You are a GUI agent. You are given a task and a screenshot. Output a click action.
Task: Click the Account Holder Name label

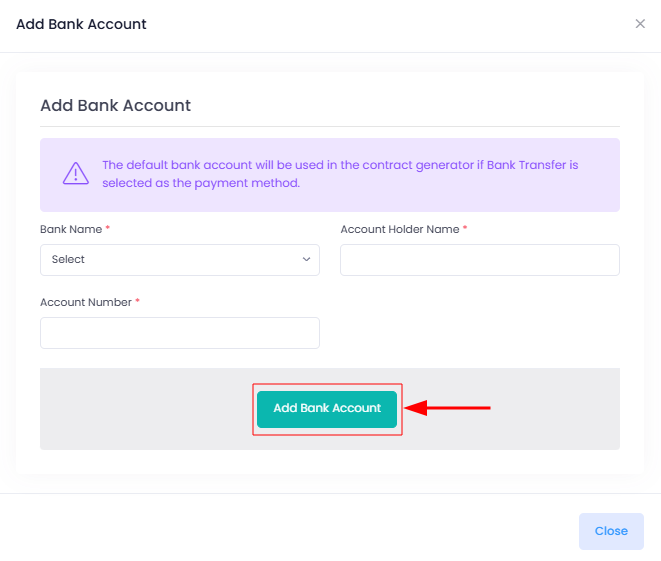click(400, 229)
